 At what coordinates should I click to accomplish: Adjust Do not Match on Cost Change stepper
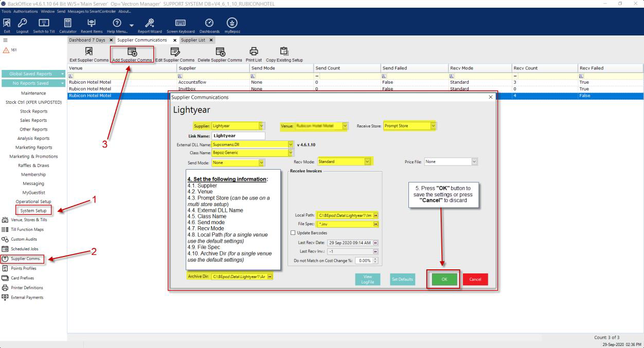[x=375, y=261]
